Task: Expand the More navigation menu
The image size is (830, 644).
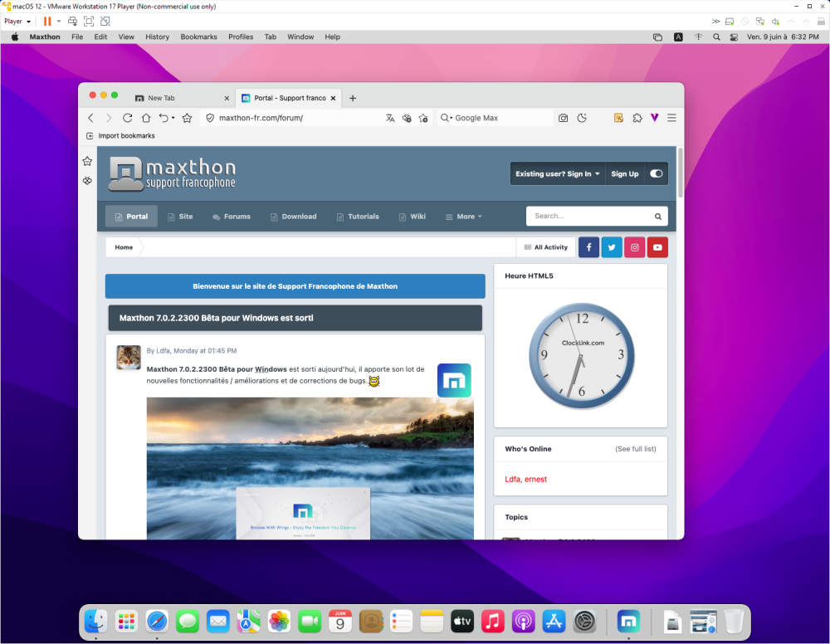Action: 464,217
